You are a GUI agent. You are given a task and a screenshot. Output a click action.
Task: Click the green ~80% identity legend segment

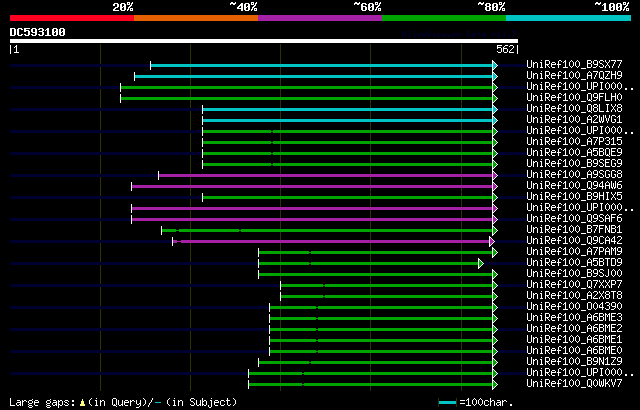coord(444,18)
